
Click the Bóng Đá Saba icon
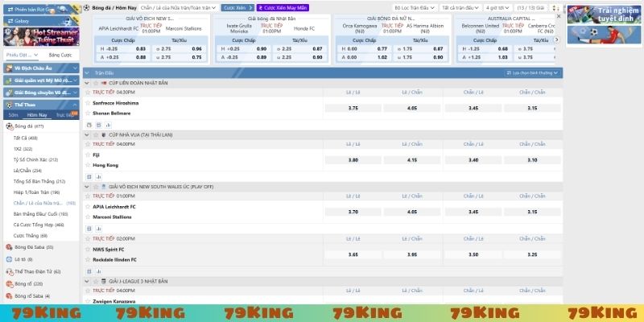9,247
